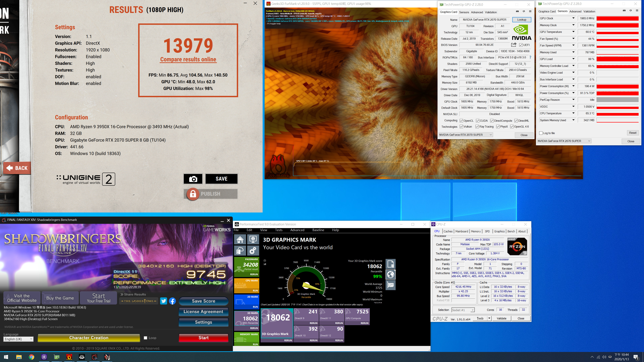Open the Baseline menu in PerformanceTest
644x362 pixels.
tap(318, 230)
